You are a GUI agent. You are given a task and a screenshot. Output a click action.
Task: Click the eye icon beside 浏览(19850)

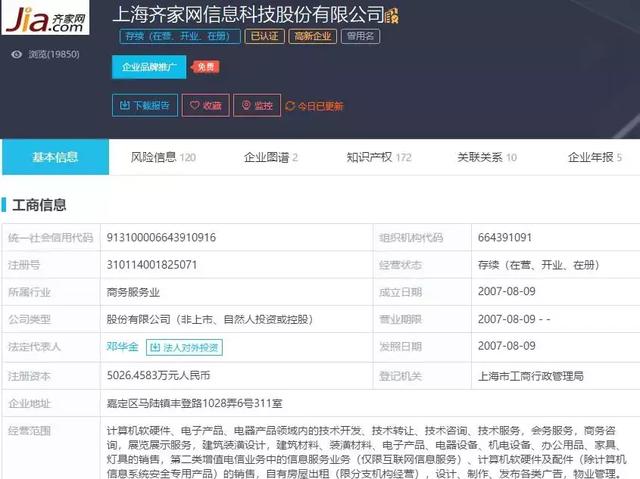(17, 54)
